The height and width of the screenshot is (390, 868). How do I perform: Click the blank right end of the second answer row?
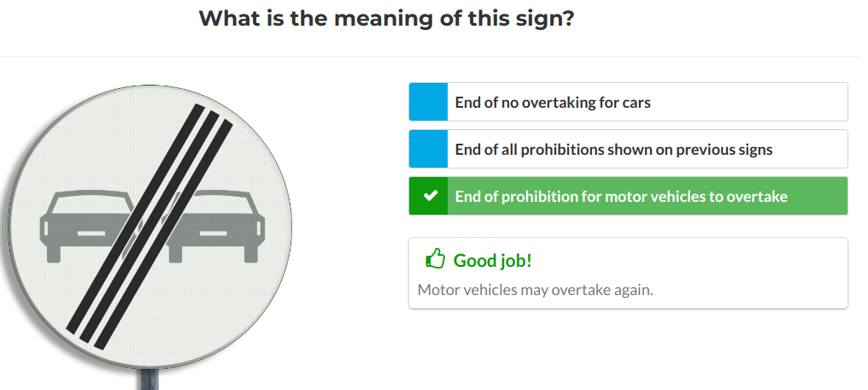click(816, 150)
